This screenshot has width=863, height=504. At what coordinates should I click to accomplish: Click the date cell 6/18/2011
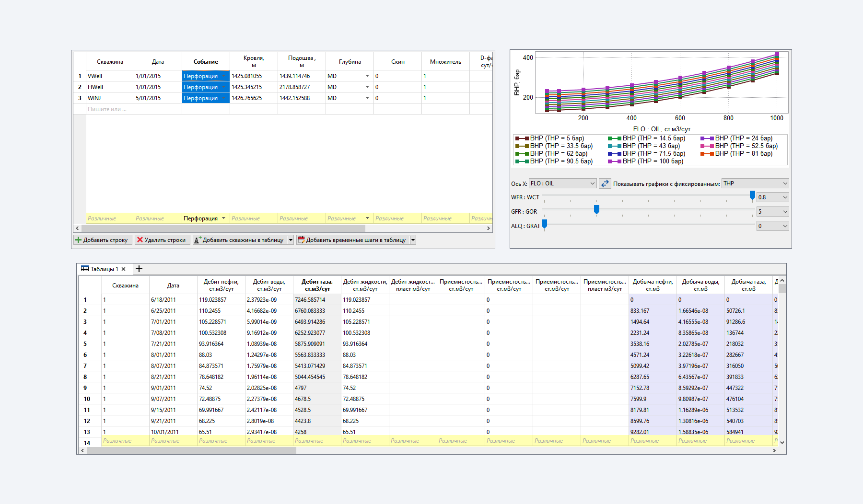[173, 300]
